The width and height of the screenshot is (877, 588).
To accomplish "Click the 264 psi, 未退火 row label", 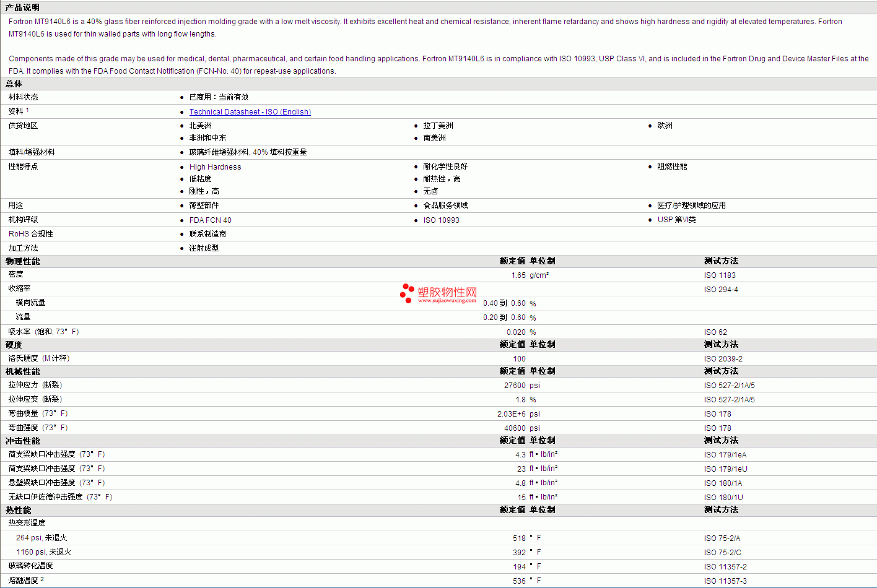I will tap(41, 538).
